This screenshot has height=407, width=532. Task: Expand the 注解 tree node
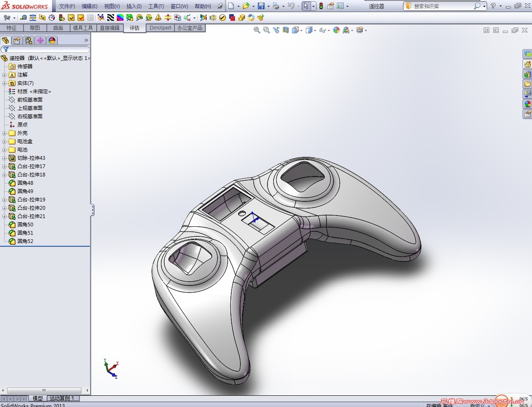(x=4, y=75)
